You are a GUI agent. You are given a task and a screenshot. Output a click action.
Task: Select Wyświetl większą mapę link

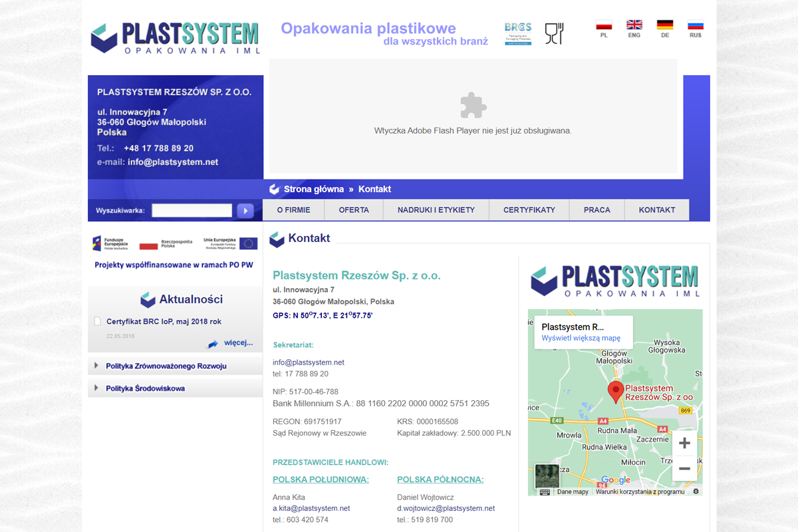[x=581, y=338]
